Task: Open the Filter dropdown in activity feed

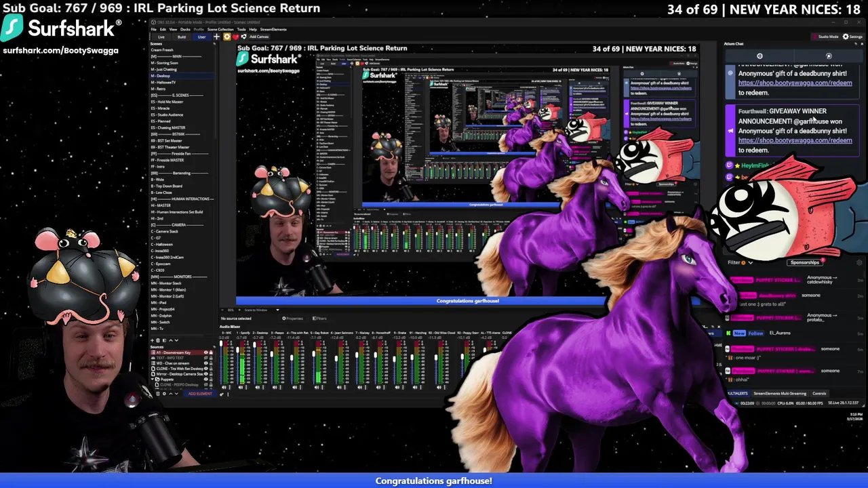Action: (741, 262)
